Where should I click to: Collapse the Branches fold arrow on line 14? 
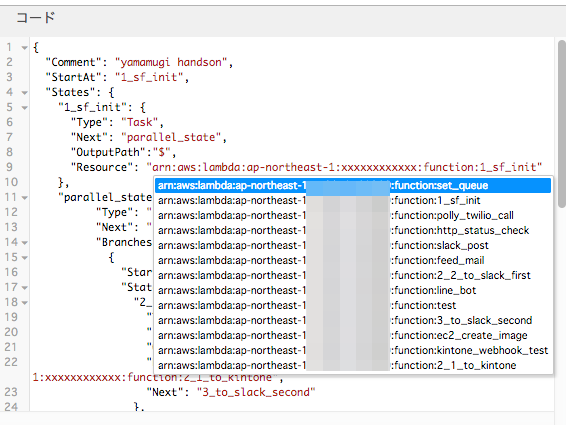tap(24, 243)
